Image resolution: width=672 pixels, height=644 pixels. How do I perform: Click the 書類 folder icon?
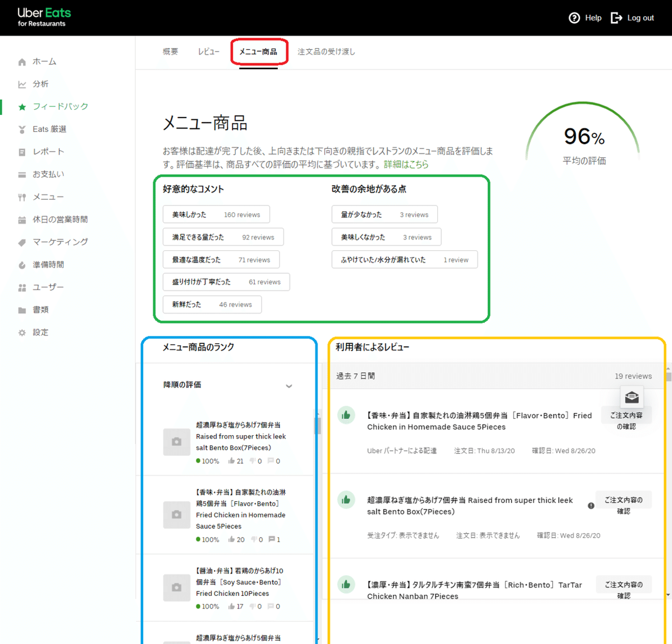pos(22,310)
